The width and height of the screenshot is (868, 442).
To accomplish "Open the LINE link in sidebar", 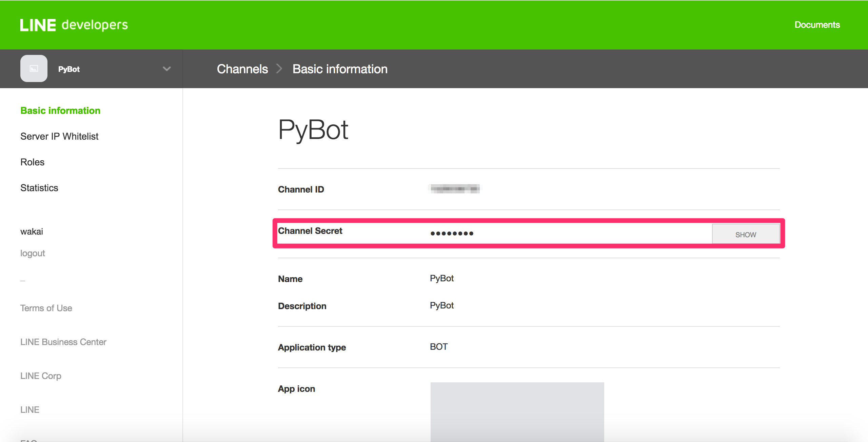I will tap(30, 410).
